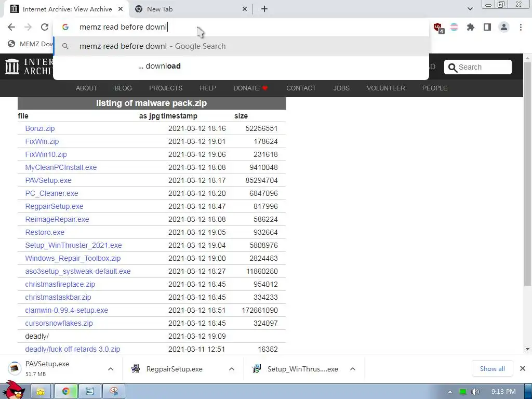Click DONATE in the navigation bar
The width and height of the screenshot is (532, 399).
point(250,88)
